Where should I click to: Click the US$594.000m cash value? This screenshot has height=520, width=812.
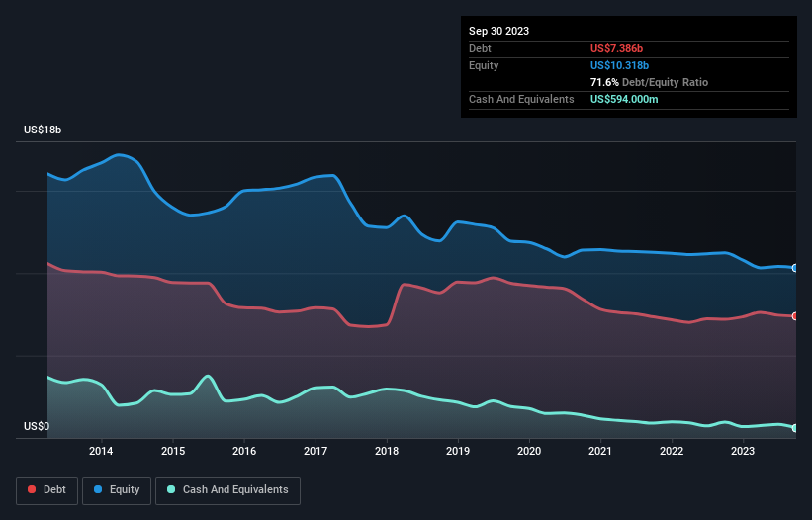point(624,99)
